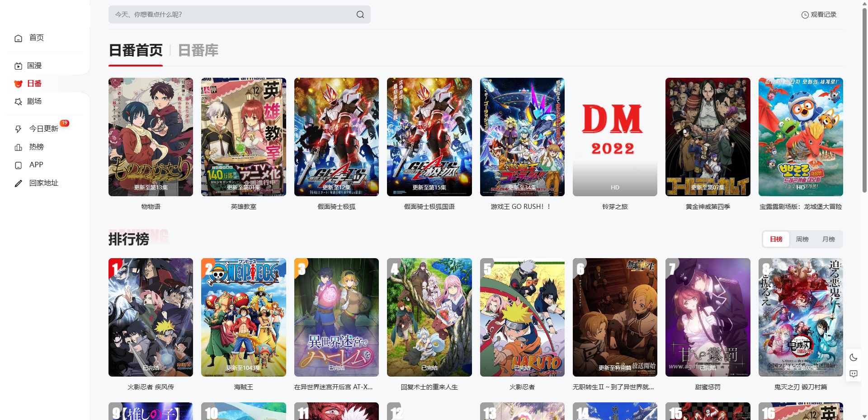Image resolution: width=868 pixels, height=420 pixels.
Task: Click the 英雄教室 title link
Action: 244,207
